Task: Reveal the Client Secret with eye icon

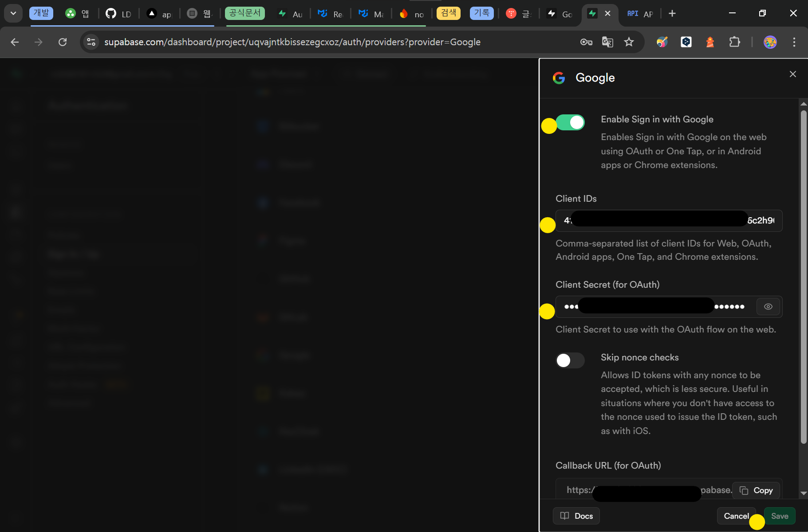Action: (x=768, y=307)
